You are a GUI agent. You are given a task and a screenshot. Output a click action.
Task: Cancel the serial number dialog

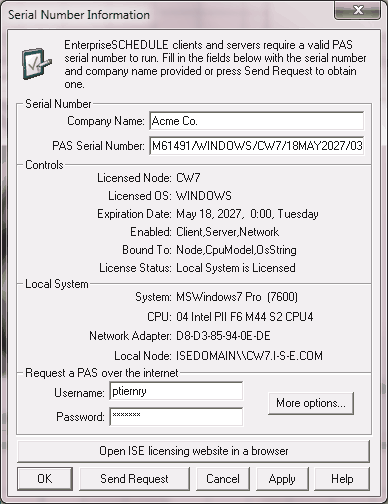[223, 479]
